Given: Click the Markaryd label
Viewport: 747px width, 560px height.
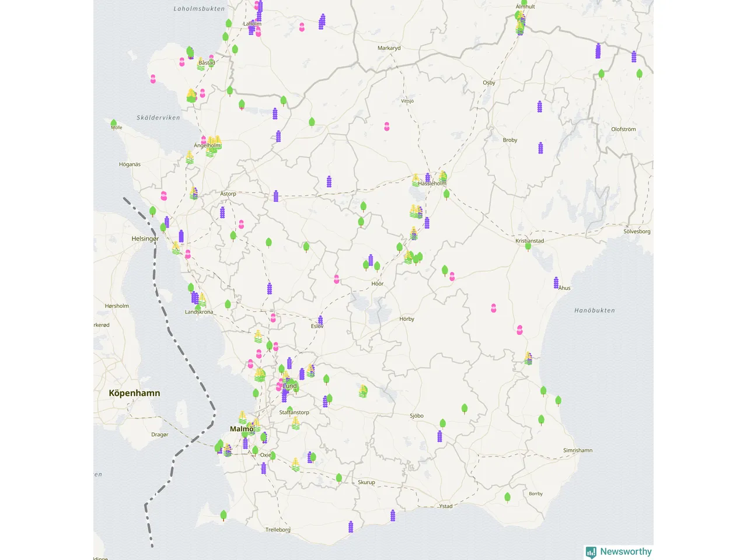Looking at the screenshot, I should point(389,48).
